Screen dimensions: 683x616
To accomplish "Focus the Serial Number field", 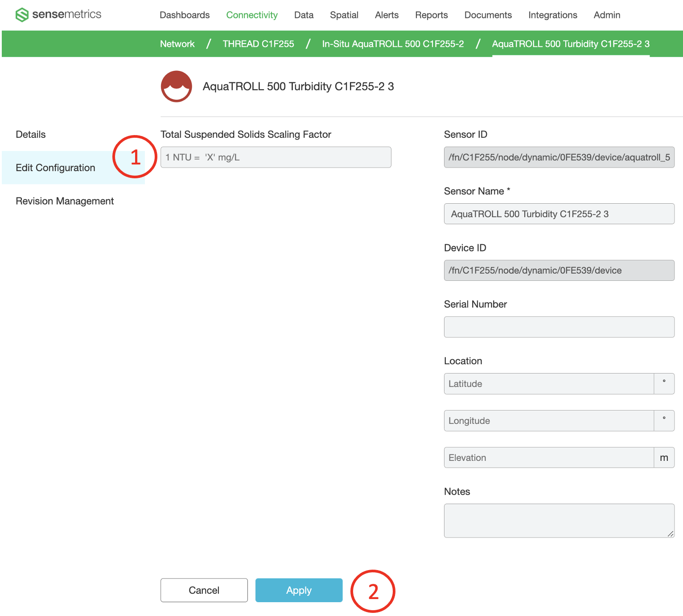I will 559,327.
